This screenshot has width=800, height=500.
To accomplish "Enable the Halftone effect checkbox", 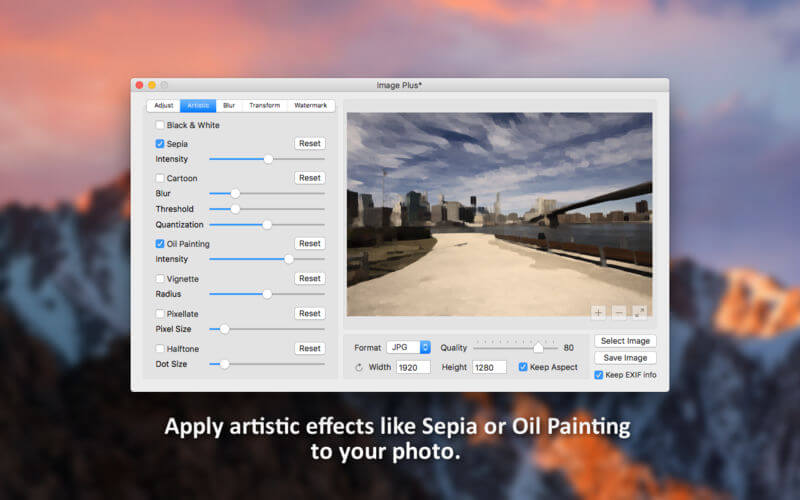I will coord(160,348).
